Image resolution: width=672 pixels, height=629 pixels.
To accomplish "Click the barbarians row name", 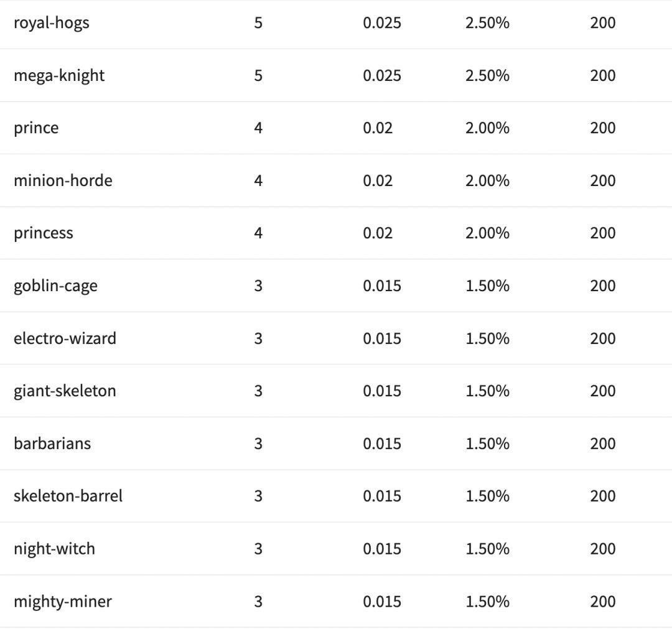I will coord(52,444).
